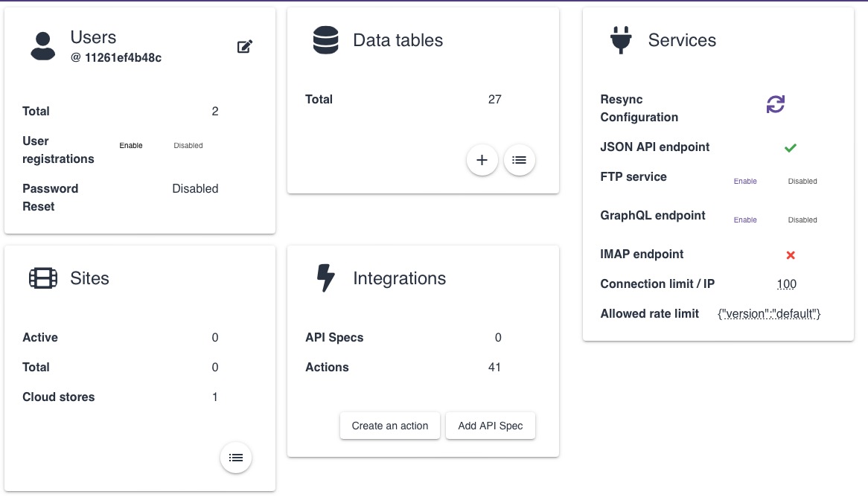Viewport: 868px width, 503px height.
Task: Click the Users person icon
Action: (43, 46)
